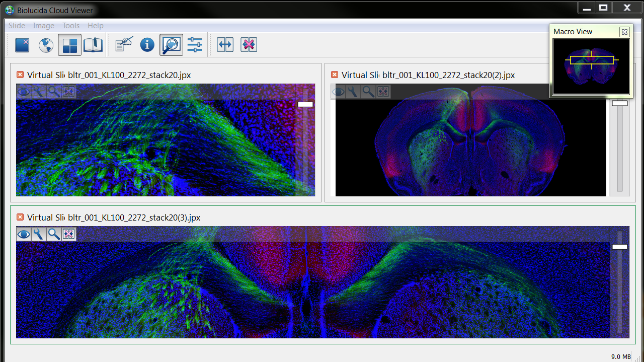Viewport: 644px width, 362px height.
Task: Open the globe web browser icon
Action: [46, 45]
